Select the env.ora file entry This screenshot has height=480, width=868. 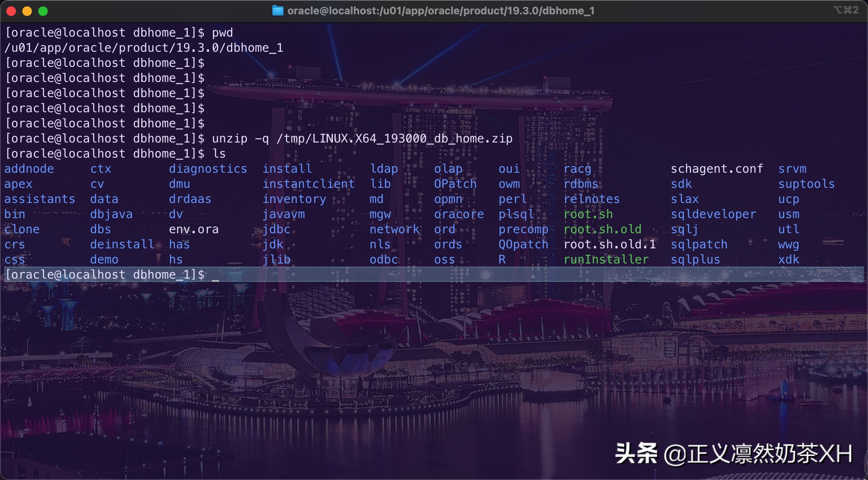coord(194,229)
